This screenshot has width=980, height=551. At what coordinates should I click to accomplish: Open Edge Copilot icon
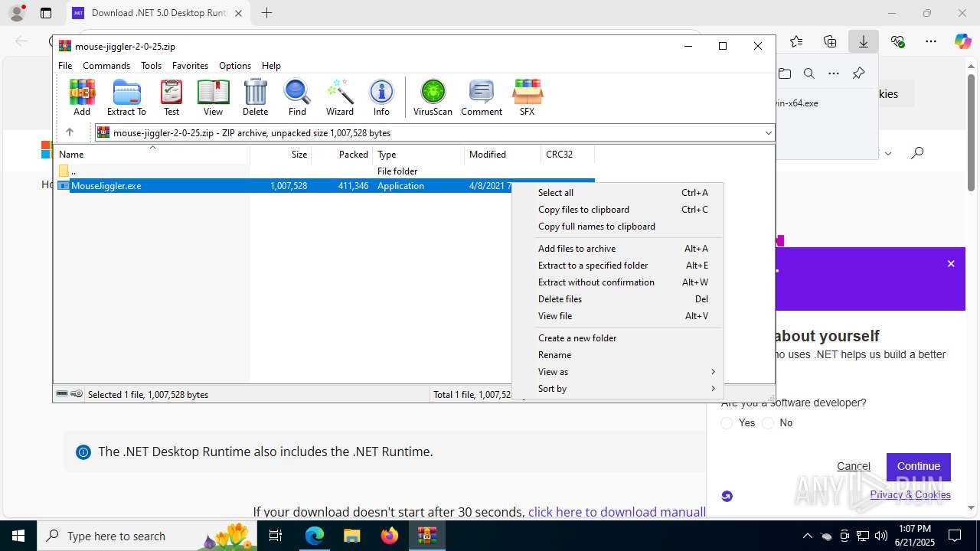tap(962, 41)
